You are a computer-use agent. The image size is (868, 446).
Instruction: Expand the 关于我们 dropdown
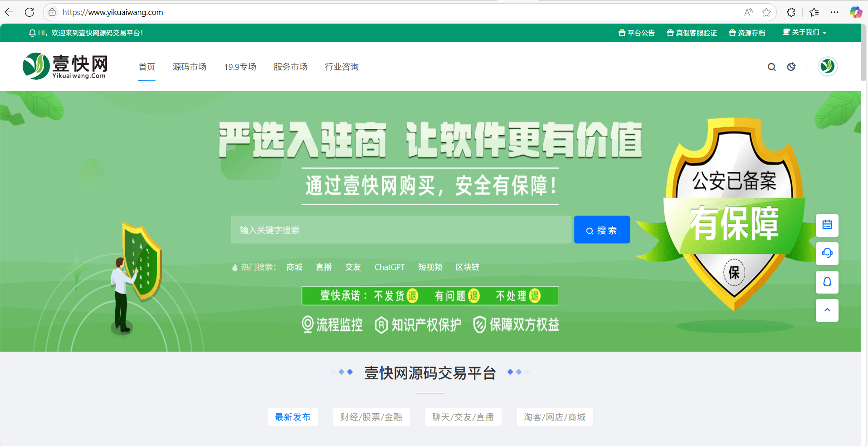pyautogui.click(x=805, y=32)
